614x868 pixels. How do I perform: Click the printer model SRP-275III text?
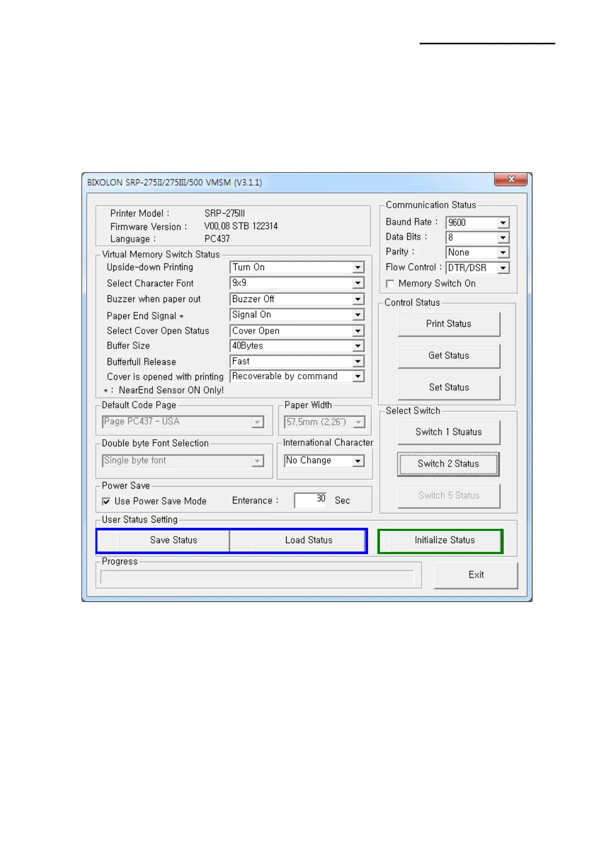(x=225, y=213)
